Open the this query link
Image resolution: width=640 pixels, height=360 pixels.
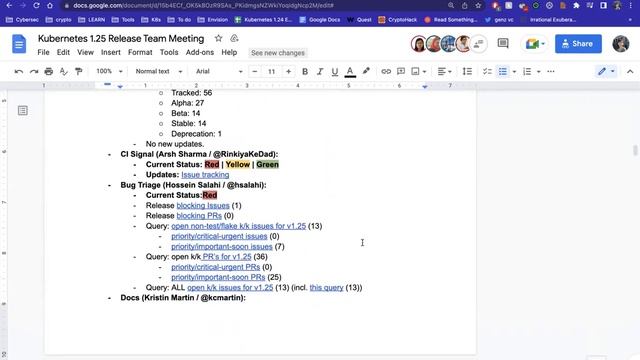(x=326, y=287)
